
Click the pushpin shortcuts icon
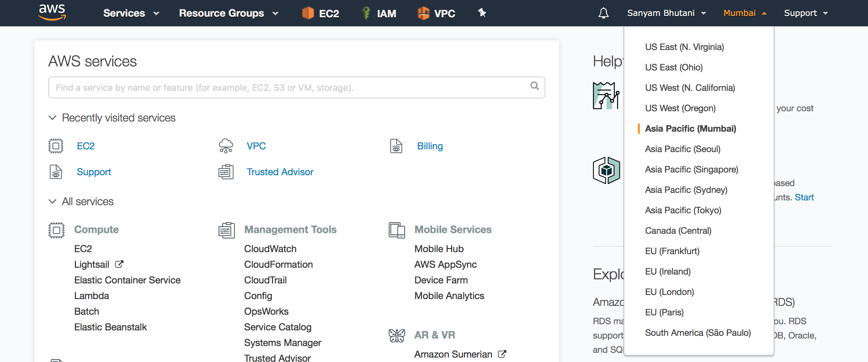pos(482,13)
